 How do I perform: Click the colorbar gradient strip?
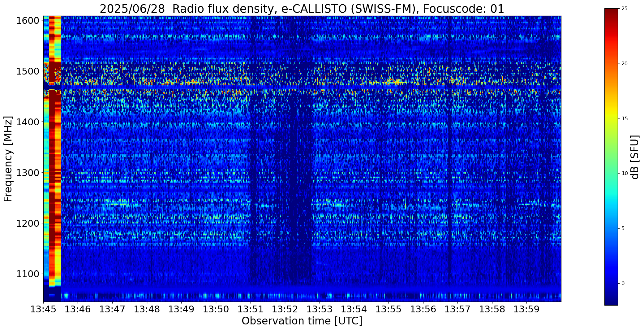pyautogui.click(x=611, y=157)
